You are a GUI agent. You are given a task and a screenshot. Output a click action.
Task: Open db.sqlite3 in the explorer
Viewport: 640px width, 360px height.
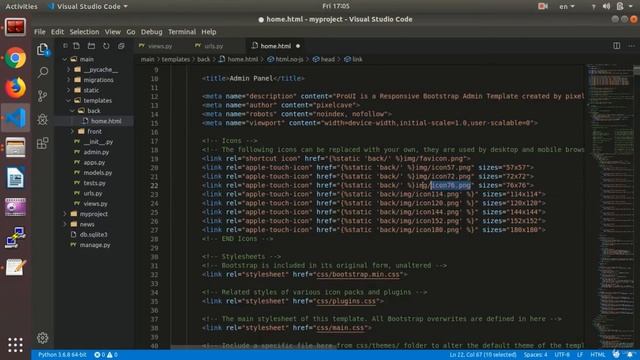(93, 234)
